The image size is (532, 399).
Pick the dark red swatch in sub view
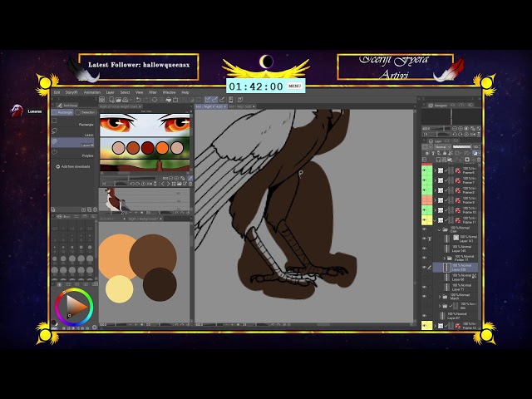148,148
